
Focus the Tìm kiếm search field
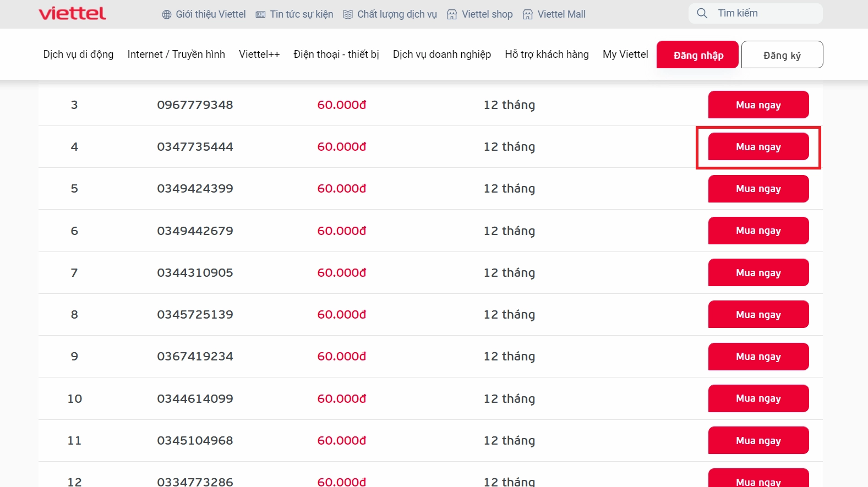[x=755, y=13]
